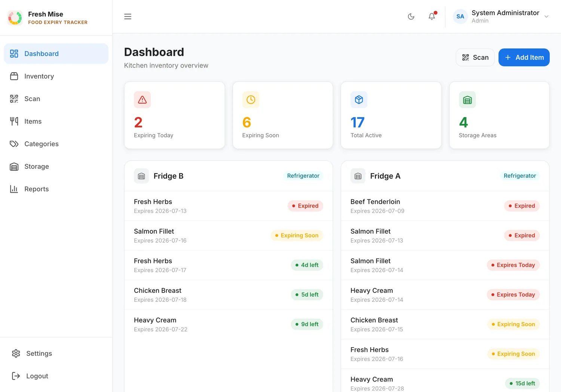
Task: Select Salmon Fillet expiring 2026-07-16
Action: pos(229,236)
